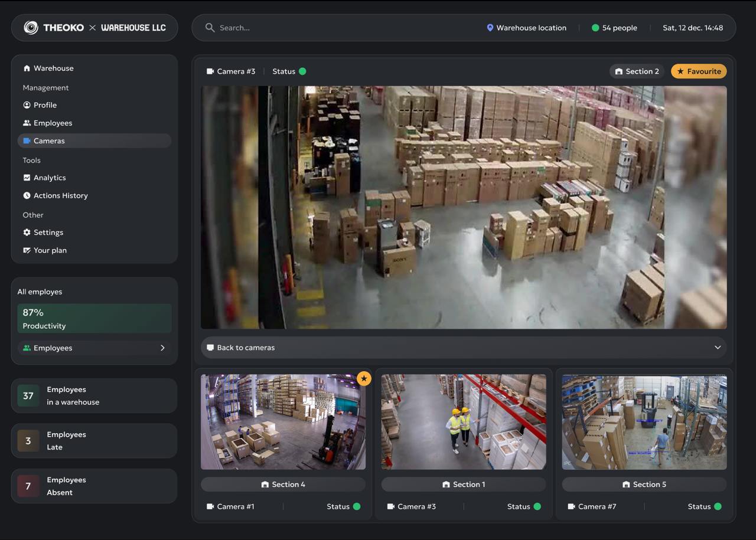Select the Cameras menu item
The width and height of the screenshot is (756, 540).
point(94,140)
